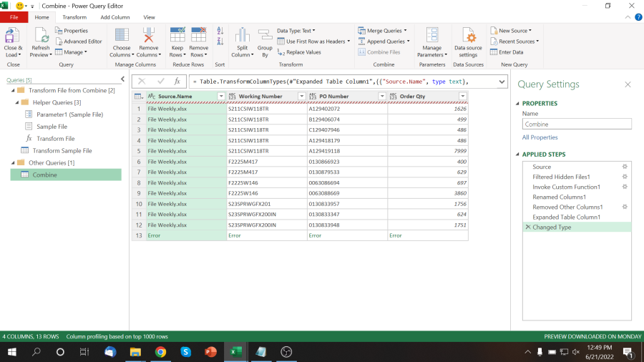Viewport: 644px width, 362px height.
Task: Open gear for Filtered Hidden Files1 step
Action: click(625, 177)
